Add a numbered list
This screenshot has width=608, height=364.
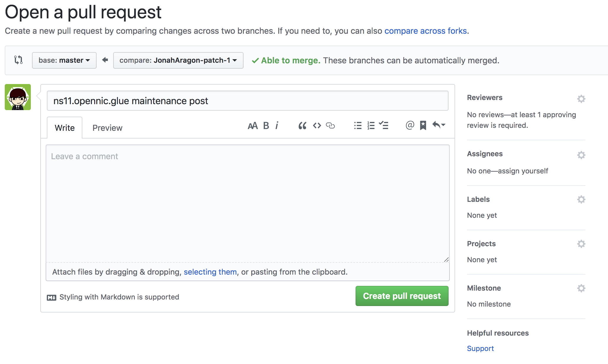[x=371, y=126]
